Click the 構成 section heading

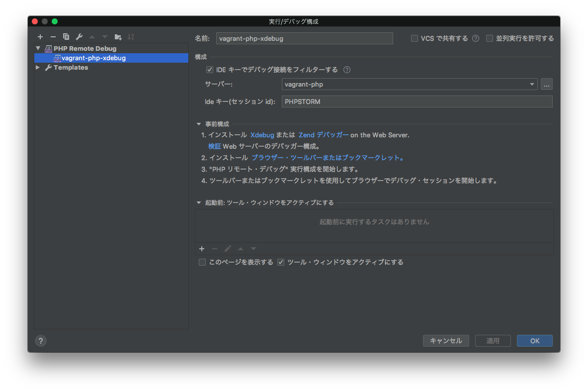[201, 57]
